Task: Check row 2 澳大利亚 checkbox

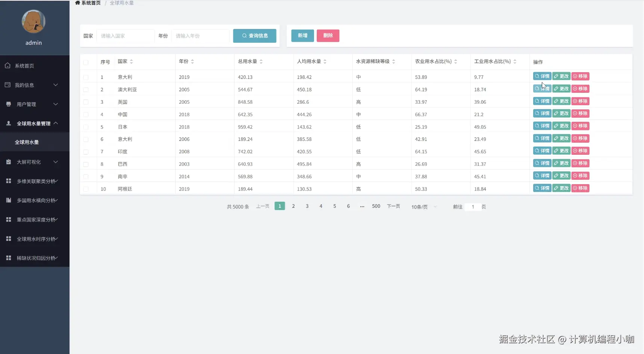Action: (x=86, y=90)
